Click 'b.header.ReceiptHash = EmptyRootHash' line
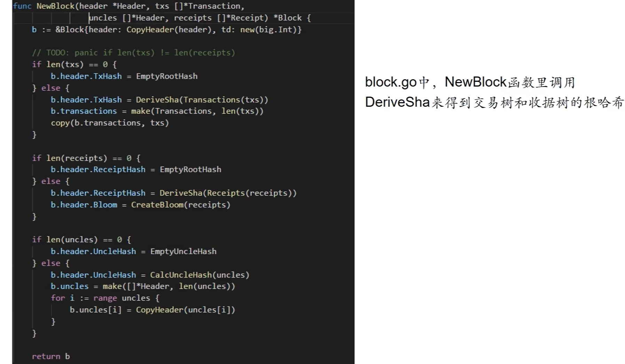Screen dimensions: 625x364 click(136, 170)
